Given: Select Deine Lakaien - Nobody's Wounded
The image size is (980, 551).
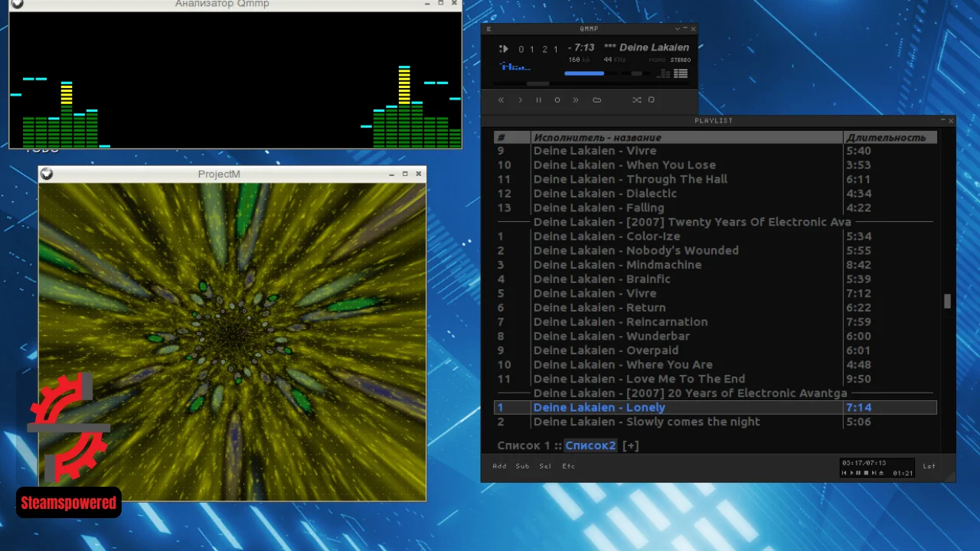Looking at the screenshot, I should 715,250.
